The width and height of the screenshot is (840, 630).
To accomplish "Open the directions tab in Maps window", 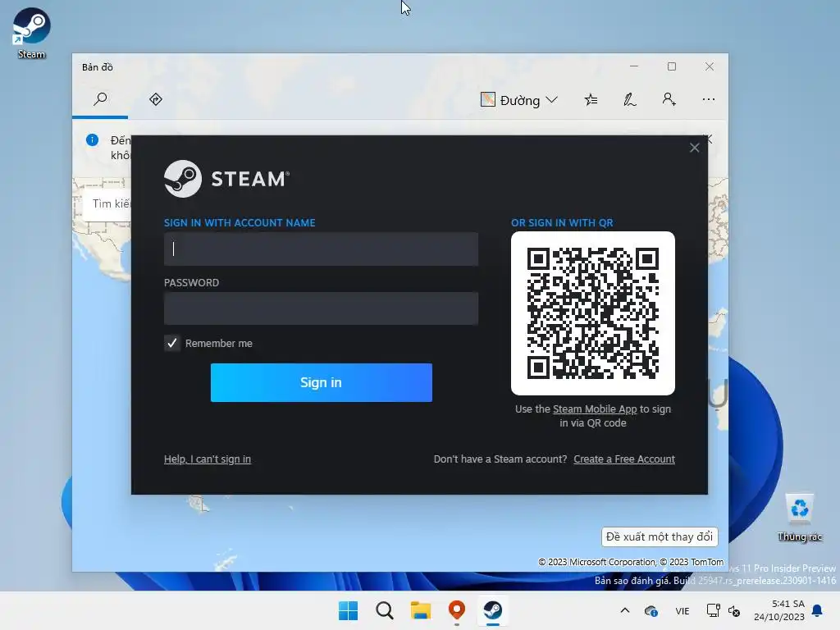I will coord(155,99).
